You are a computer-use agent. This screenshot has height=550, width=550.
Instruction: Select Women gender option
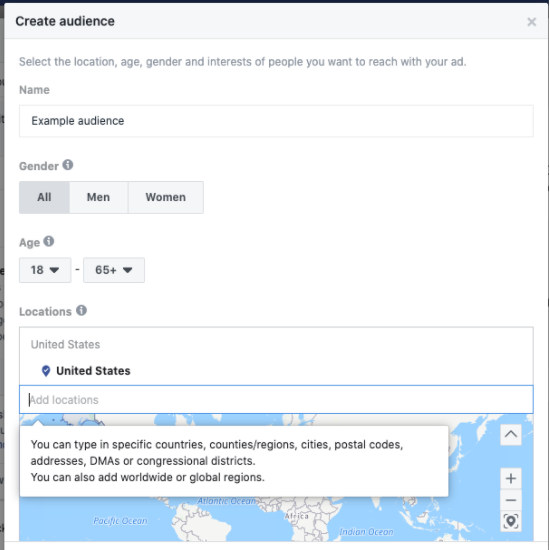(x=166, y=197)
